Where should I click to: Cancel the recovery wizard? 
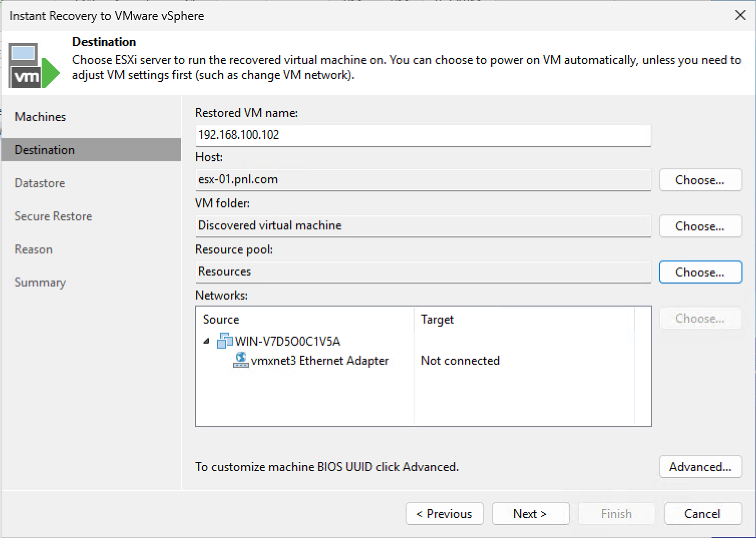point(703,513)
